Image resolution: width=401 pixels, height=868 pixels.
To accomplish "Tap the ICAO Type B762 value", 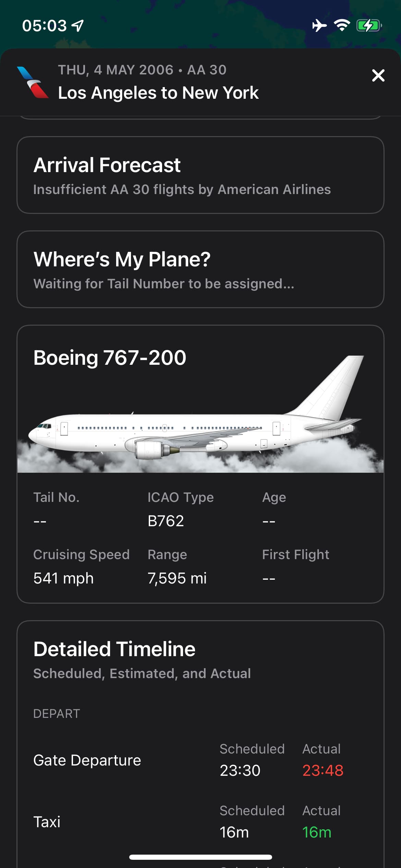I will pyautogui.click(x=166, y=521).
